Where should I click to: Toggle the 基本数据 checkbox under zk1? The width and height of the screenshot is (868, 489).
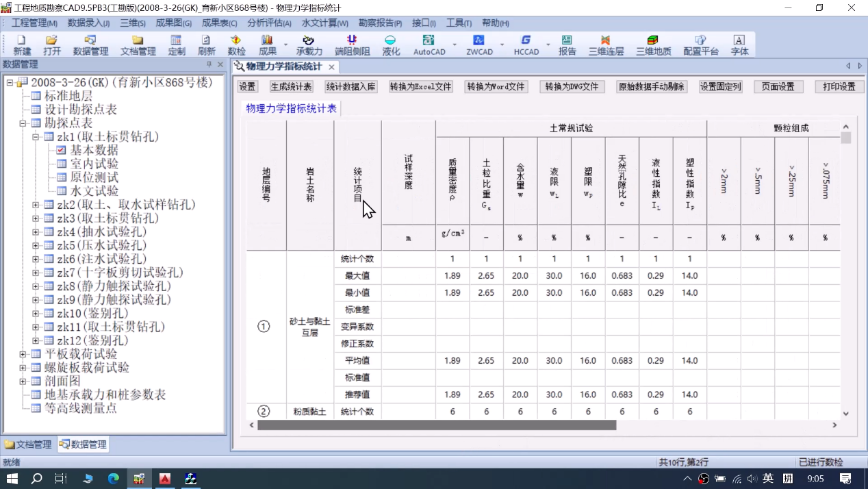(x=62, y=150)
